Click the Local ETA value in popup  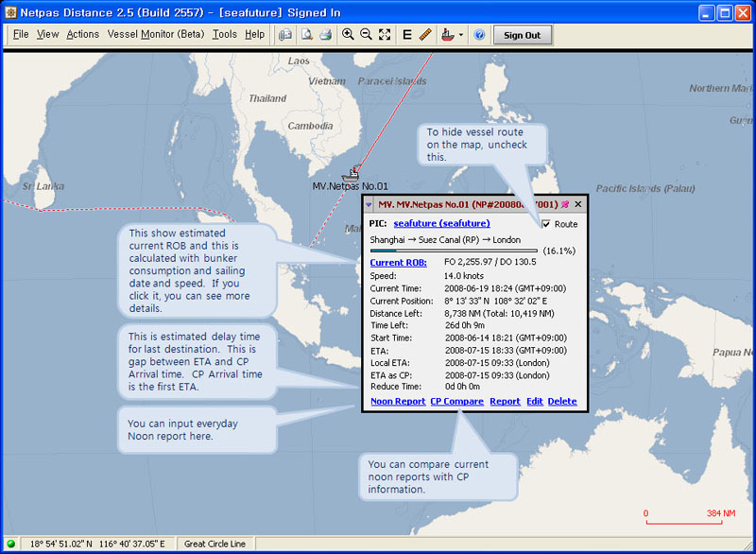click(x=497, y=363)
